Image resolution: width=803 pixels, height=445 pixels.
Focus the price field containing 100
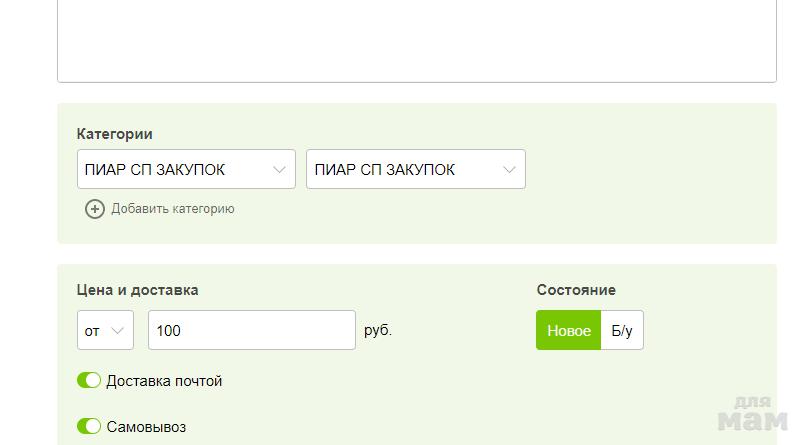coord(251,331)
